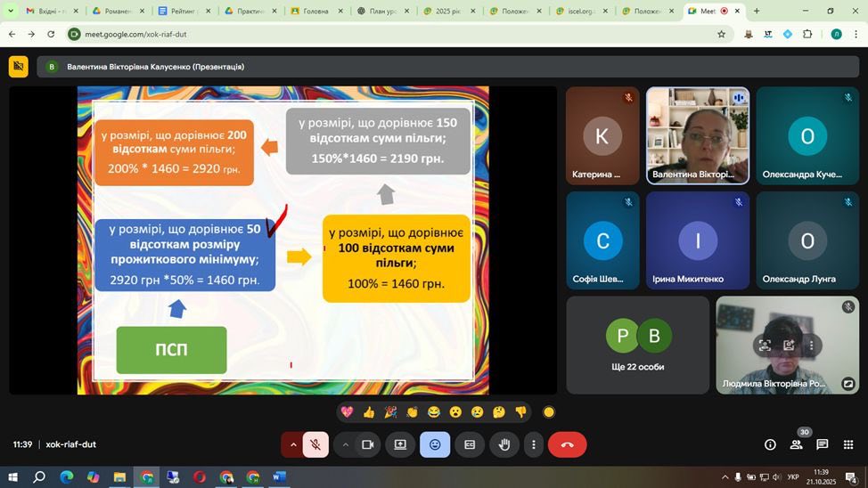Leave the call with the red hang-up button
868x488 pixels.
pyautogui.click(x=568, y=444)
